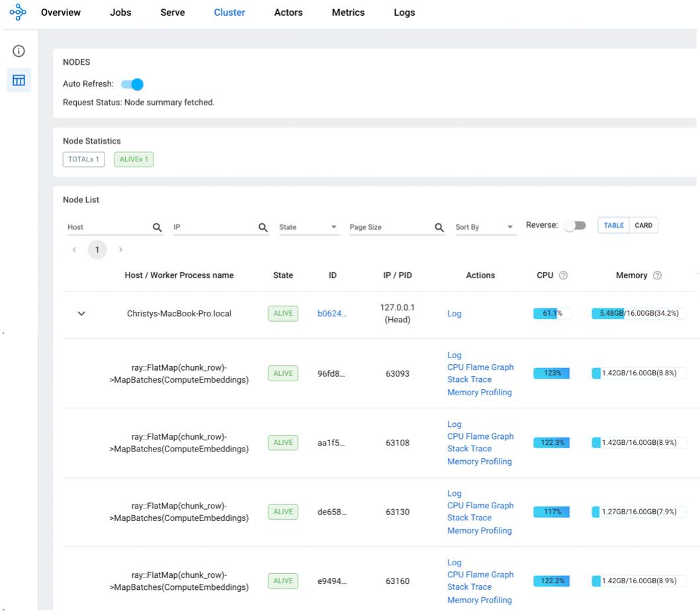This screenshot has width=700, height=613.
Task: Open the State filter dropdown
Action: click(x=309, y=227)
